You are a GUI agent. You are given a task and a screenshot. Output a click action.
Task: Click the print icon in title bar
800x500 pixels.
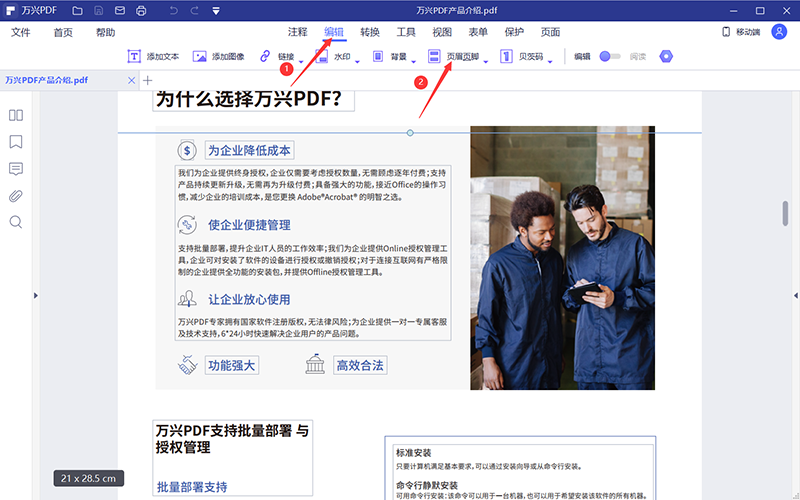(x=141, y=11)
